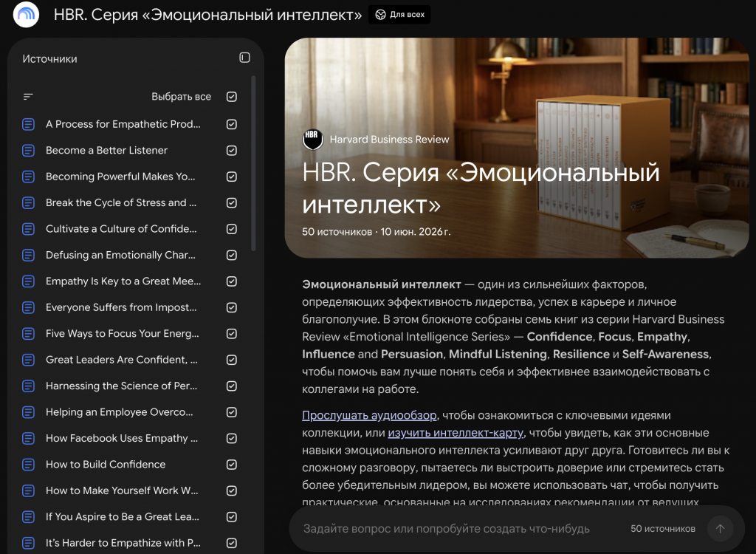The image size is (756, 554).
Task: Uncheck Harnessing the Science of Per... source
Action: point(231,386)
